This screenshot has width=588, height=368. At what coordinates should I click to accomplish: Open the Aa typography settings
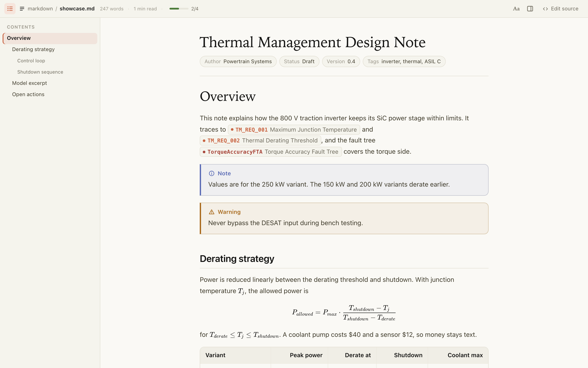click(516, 9)
